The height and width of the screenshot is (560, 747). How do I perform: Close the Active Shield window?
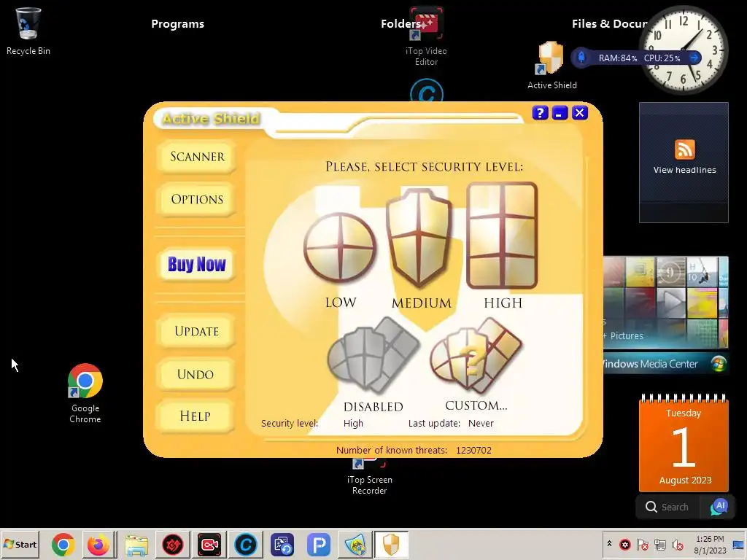579,113
